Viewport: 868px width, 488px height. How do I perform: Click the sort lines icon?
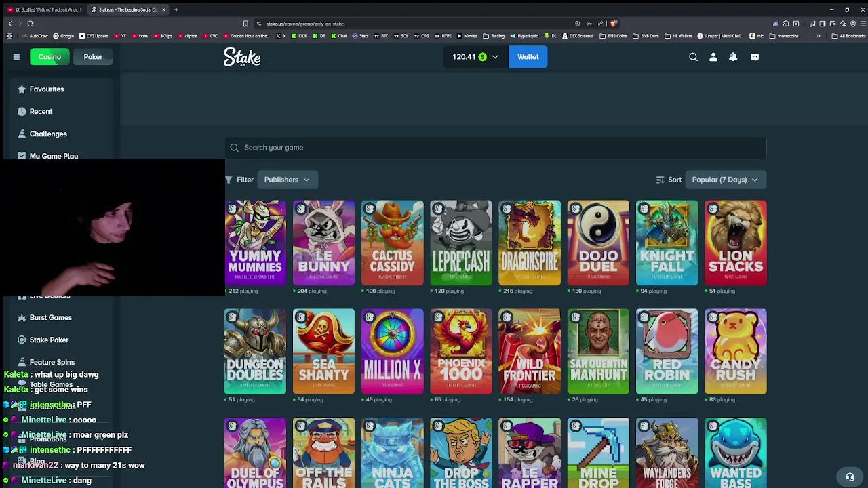(x=660, y=180)
